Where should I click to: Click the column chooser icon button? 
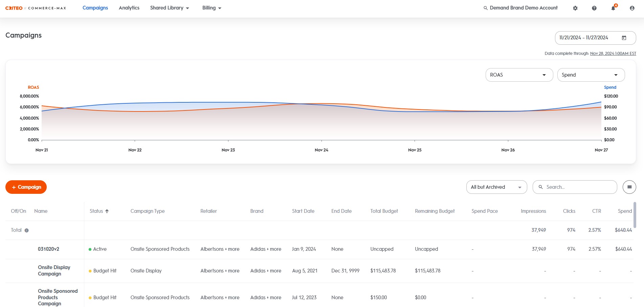[629, 187]
